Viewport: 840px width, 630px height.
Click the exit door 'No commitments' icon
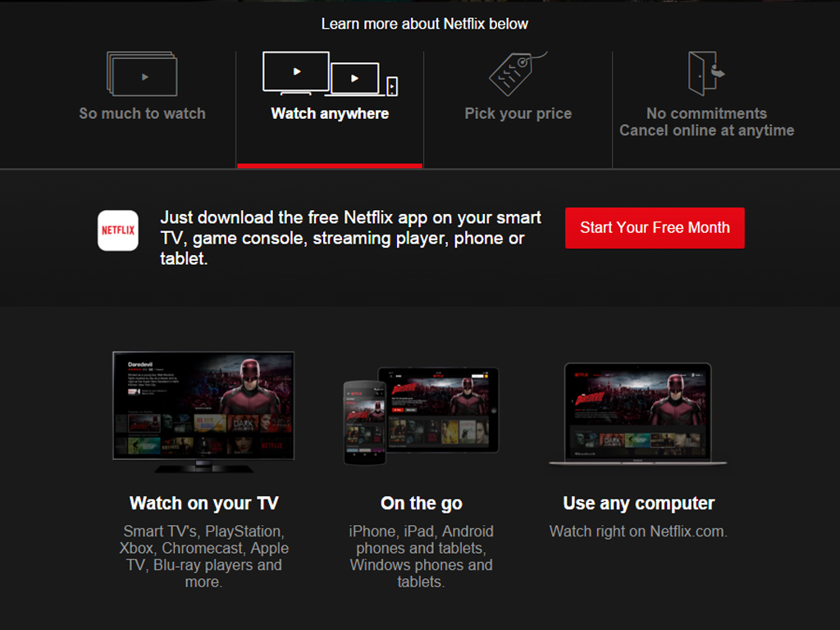[x=706, y=74]
